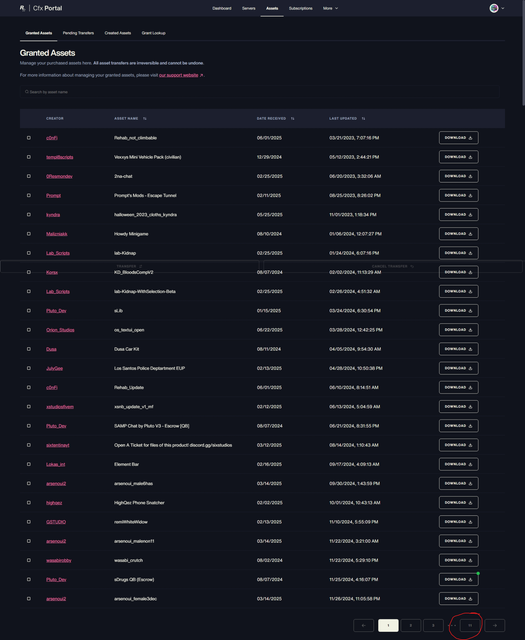Sort by Asset Name column arrows
The image size is (525, 640).
coord(145,118)
